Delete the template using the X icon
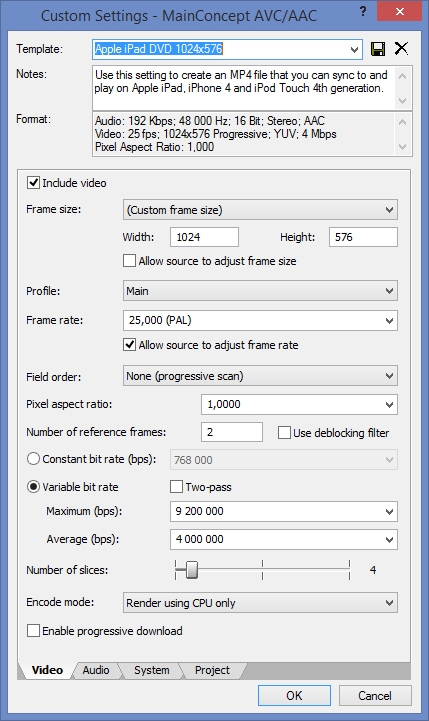Image resolution: width=429 pixels, height=721 pixels. tap(401, 48)
